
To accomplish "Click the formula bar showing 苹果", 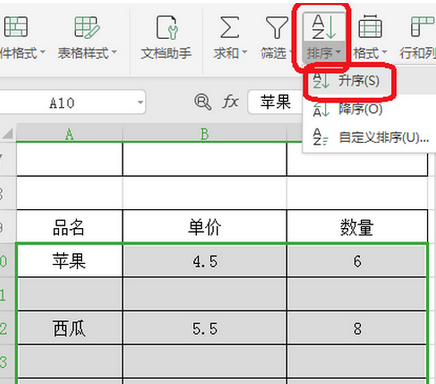I will [x=275, y=102].
